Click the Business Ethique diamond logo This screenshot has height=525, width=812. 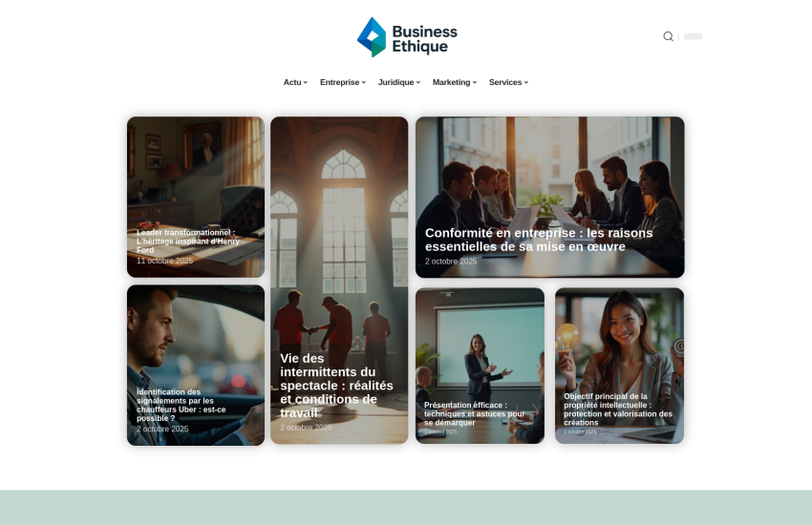[372, 37]
